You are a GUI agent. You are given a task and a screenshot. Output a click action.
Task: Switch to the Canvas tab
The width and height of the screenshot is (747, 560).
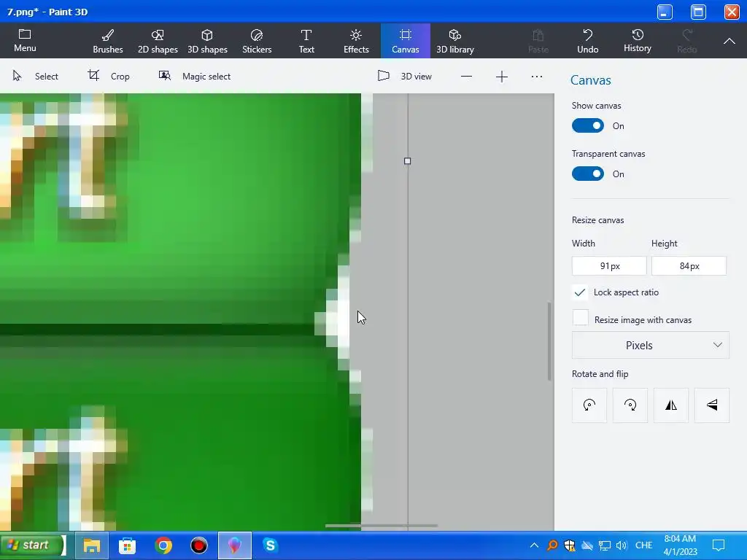[406, 41]
